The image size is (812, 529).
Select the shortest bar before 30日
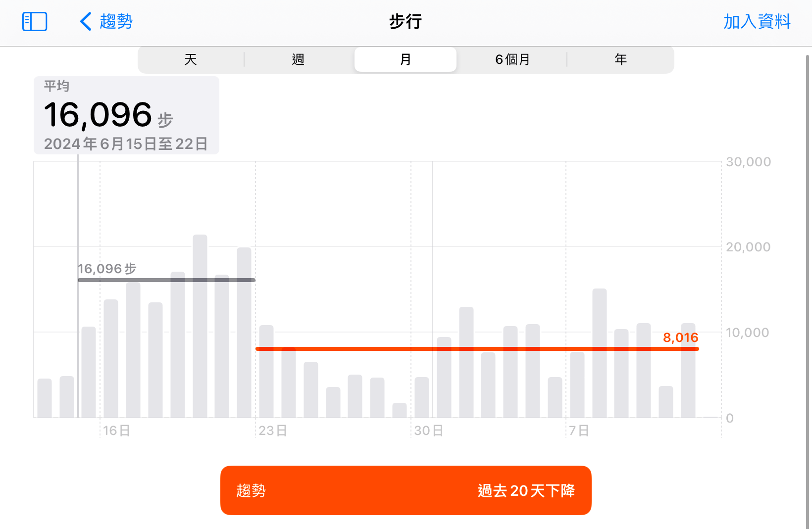coord(400,411)
